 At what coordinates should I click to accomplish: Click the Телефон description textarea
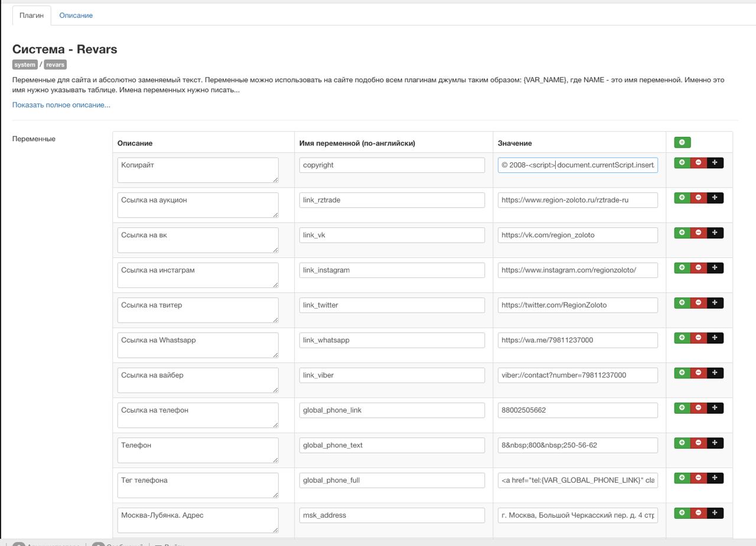198,450
